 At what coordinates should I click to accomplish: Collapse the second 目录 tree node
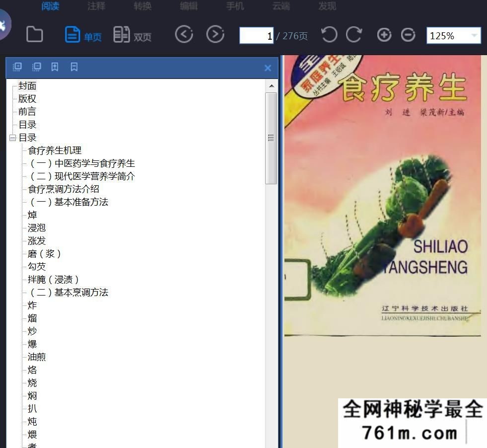(13, 138)
